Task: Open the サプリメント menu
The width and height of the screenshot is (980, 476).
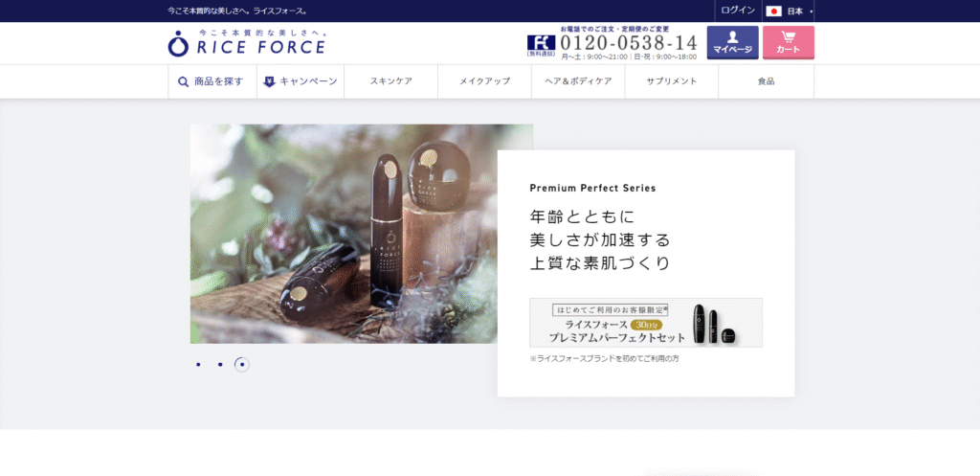Action: [x=672, y=81]
